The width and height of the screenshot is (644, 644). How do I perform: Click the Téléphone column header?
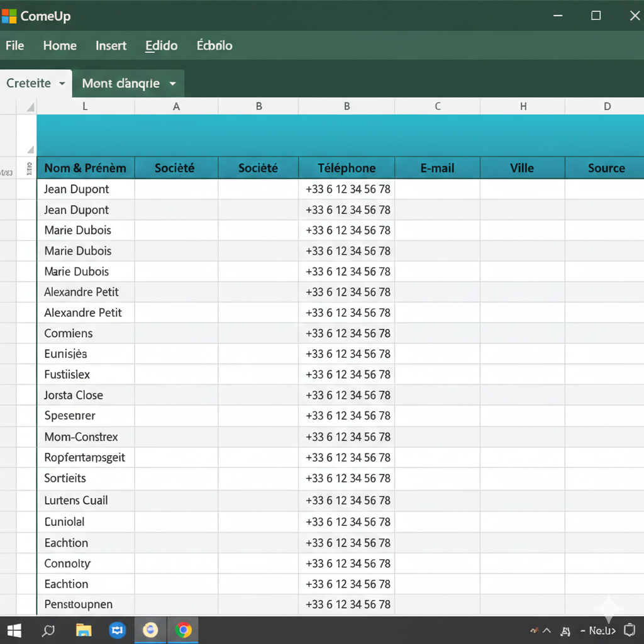coord(347,168)
